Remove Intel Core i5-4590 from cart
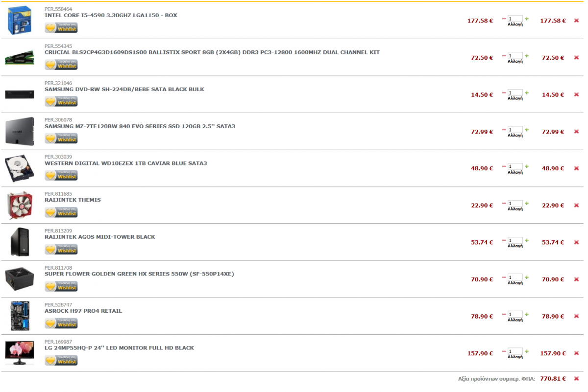588x392 pixels. point(576,21)
